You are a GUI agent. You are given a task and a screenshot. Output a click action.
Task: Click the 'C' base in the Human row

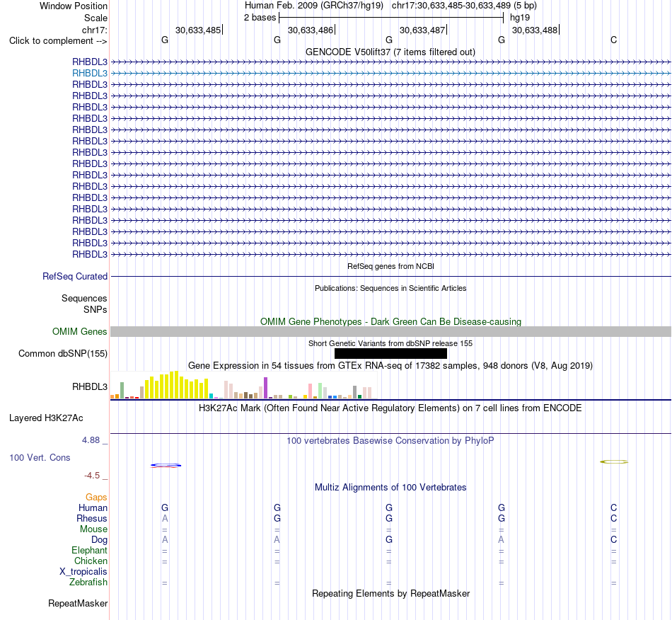[x=614, y=507]
